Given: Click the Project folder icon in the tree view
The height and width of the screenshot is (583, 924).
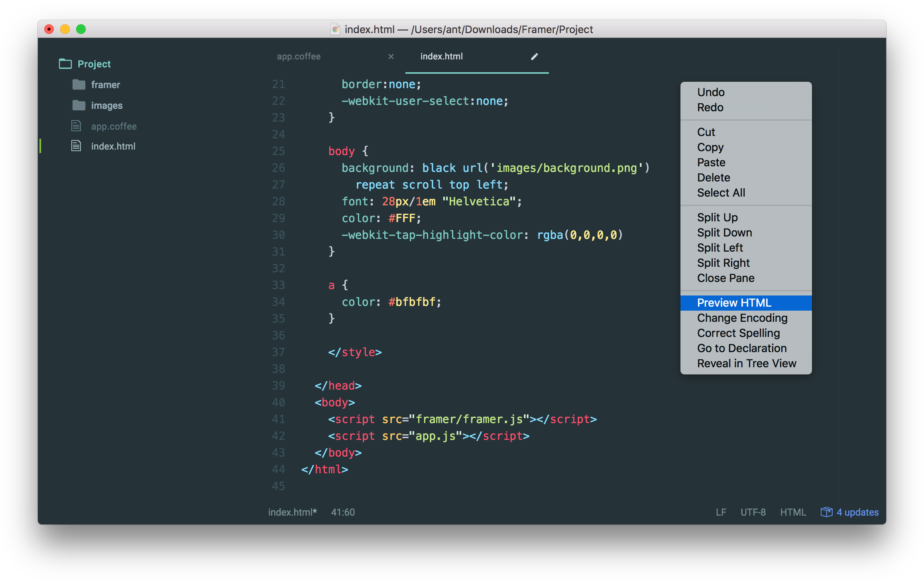Looking at the screenshot, I should [x=65, y=64].
